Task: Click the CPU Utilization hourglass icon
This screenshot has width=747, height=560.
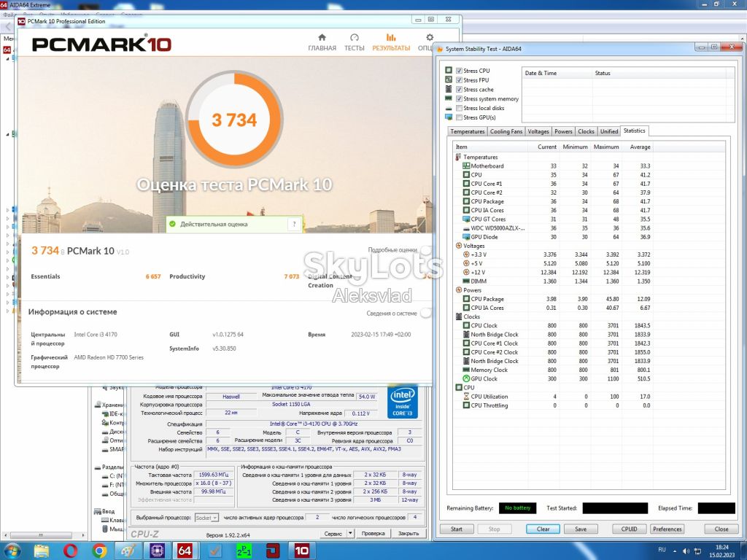Action: tap(466, 396)
